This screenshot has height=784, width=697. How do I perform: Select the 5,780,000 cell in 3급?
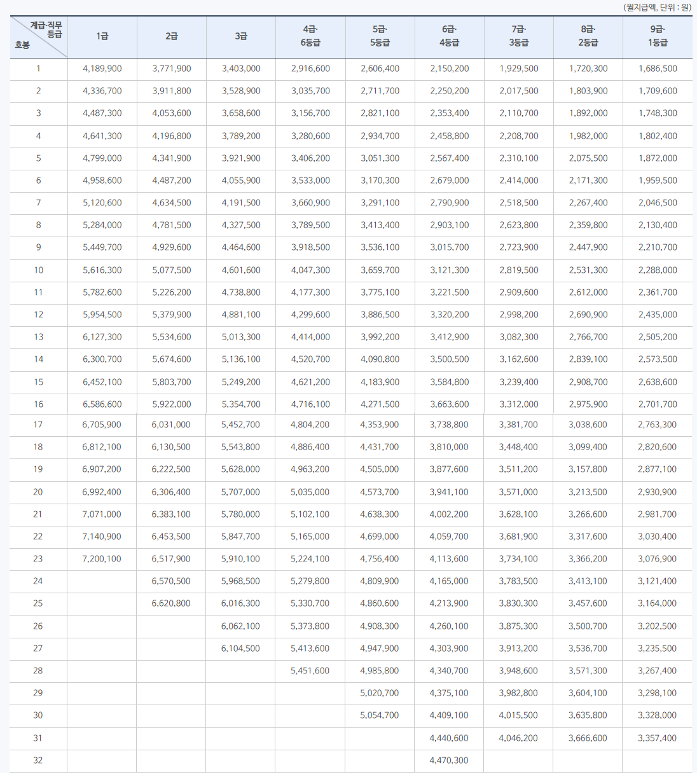click(x=240, y=514)
